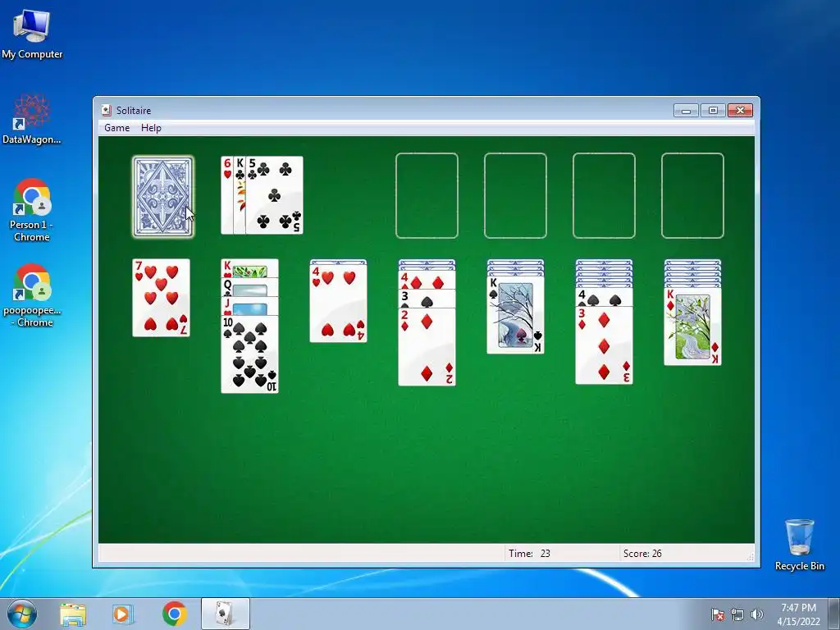Open the Game menu
The height and width of the screenshot is (630, 840).
click(116, 127)
